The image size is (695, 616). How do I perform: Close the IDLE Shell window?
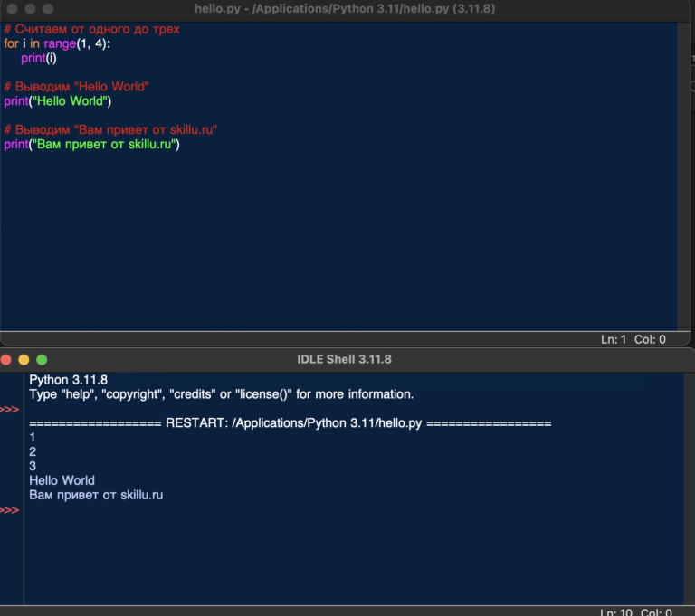[x=7, y=359]
